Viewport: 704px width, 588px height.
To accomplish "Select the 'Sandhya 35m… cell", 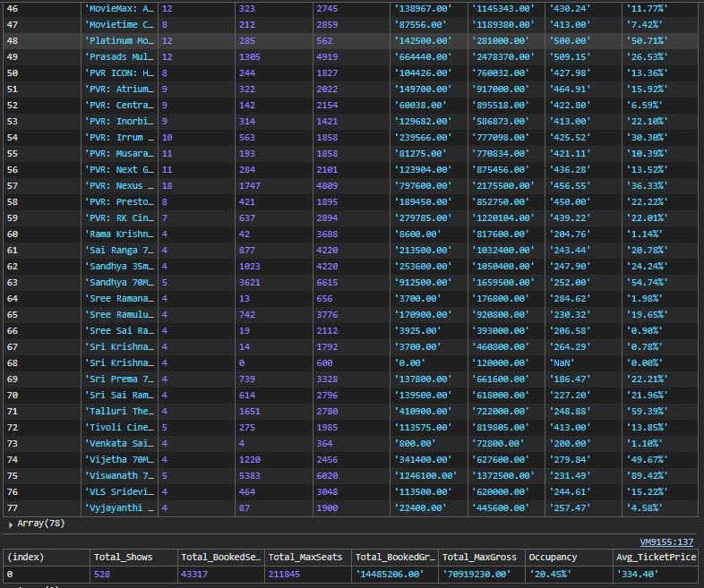I will [x=119, y=267].
